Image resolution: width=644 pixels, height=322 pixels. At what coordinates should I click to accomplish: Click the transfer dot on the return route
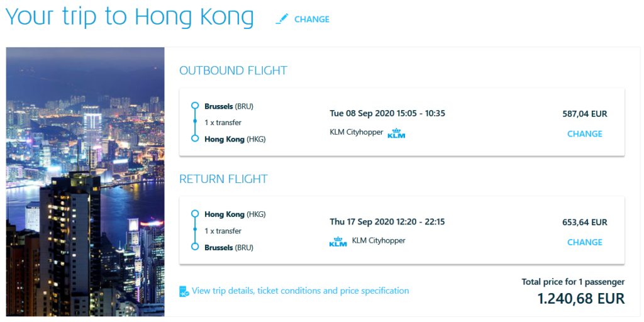tap(195, 231)
